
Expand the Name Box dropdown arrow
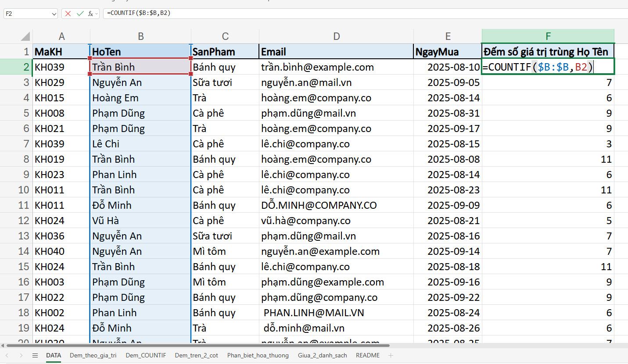[54, 14]
